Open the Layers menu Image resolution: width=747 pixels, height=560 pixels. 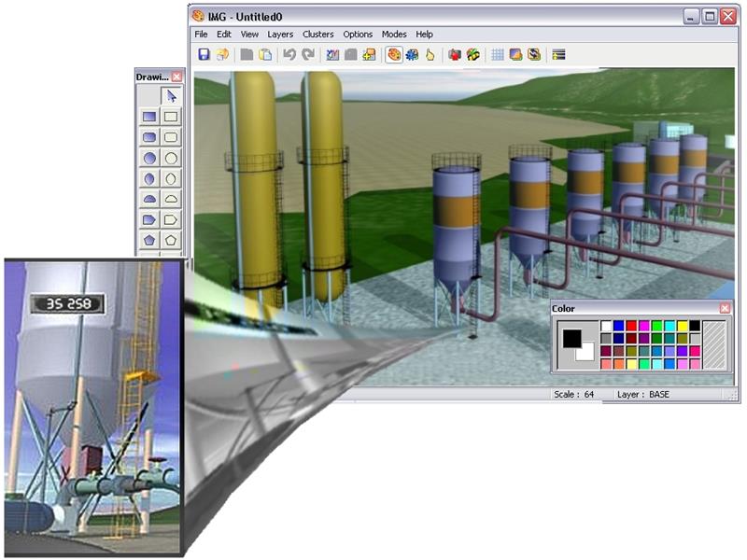coord(280,35)
